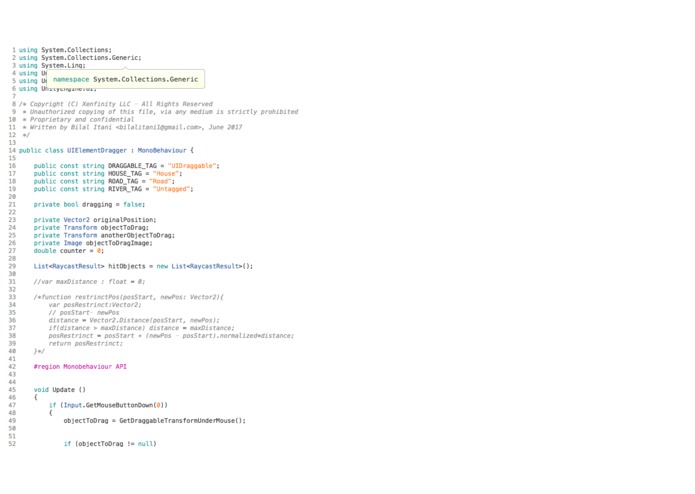Click 'new List<RaycastResult>()' on line 29
695x494 pixels.
[203, 266]
